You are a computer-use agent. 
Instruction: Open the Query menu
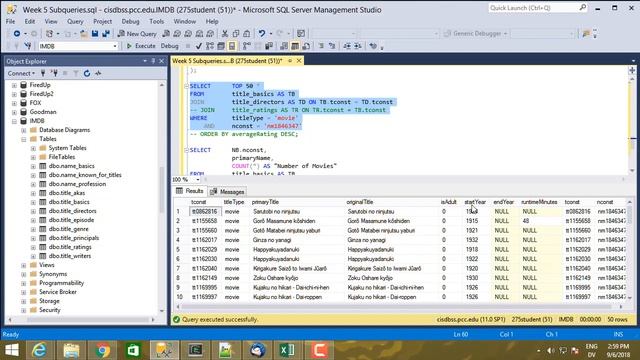coord(75,21)
